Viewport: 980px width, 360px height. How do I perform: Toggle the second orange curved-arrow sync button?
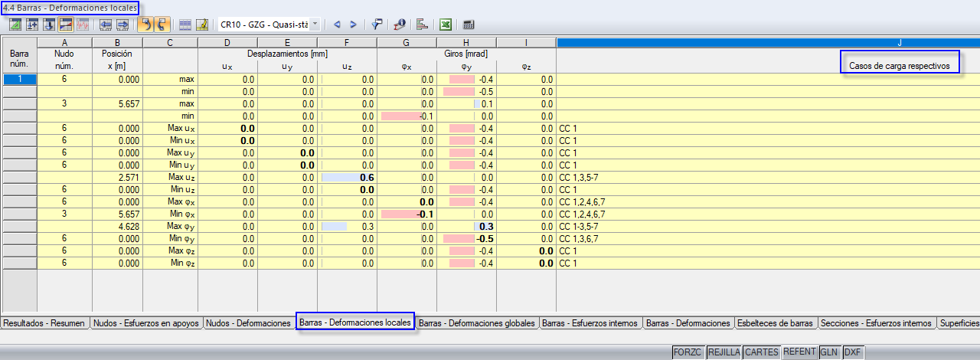pyautogui.click(x=163, y=25)
